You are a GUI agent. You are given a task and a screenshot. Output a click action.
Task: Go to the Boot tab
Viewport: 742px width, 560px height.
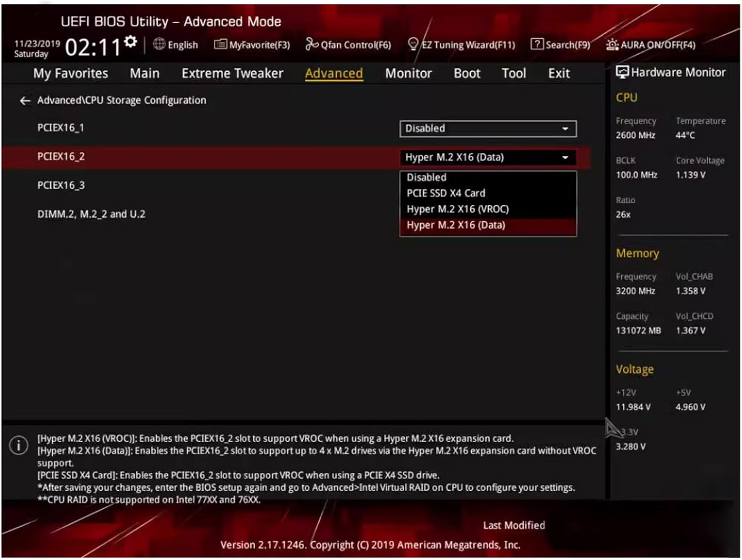[467, 74]
